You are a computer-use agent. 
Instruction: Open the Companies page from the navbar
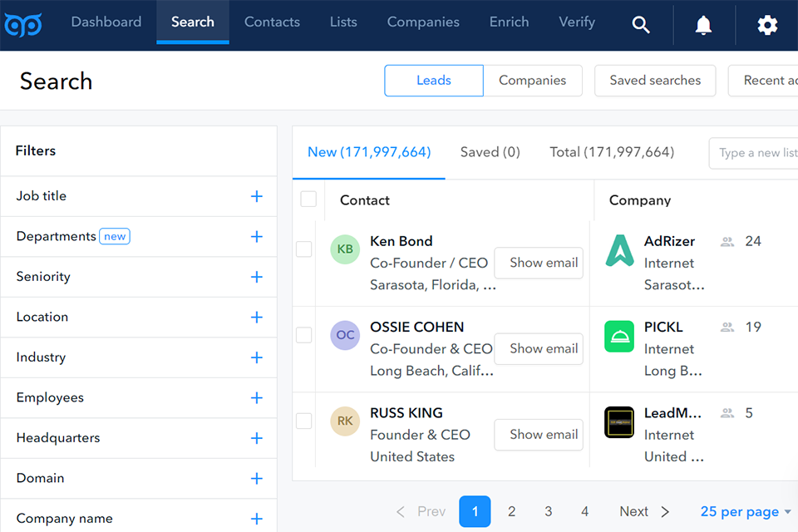(x=423, y=22)
